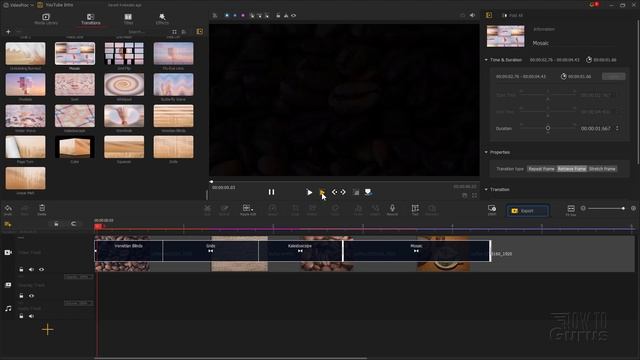Choose the Page Turn transition thumbnail
The width and height of the screenshot is (640, 360).
[x=25, y=147]
